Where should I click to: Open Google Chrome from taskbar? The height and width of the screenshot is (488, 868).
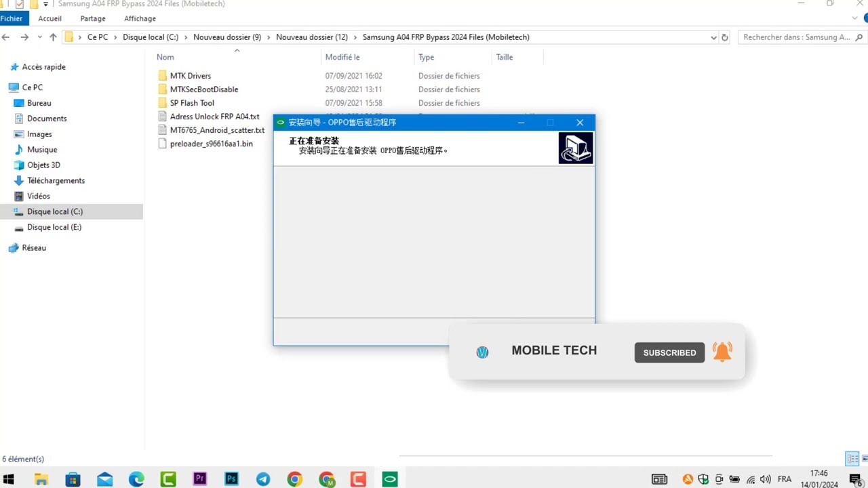[x=294, y=479]
